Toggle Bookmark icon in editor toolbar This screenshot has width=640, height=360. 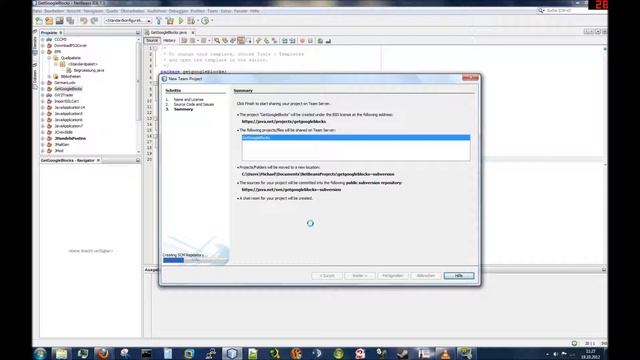tap(274, 41)
